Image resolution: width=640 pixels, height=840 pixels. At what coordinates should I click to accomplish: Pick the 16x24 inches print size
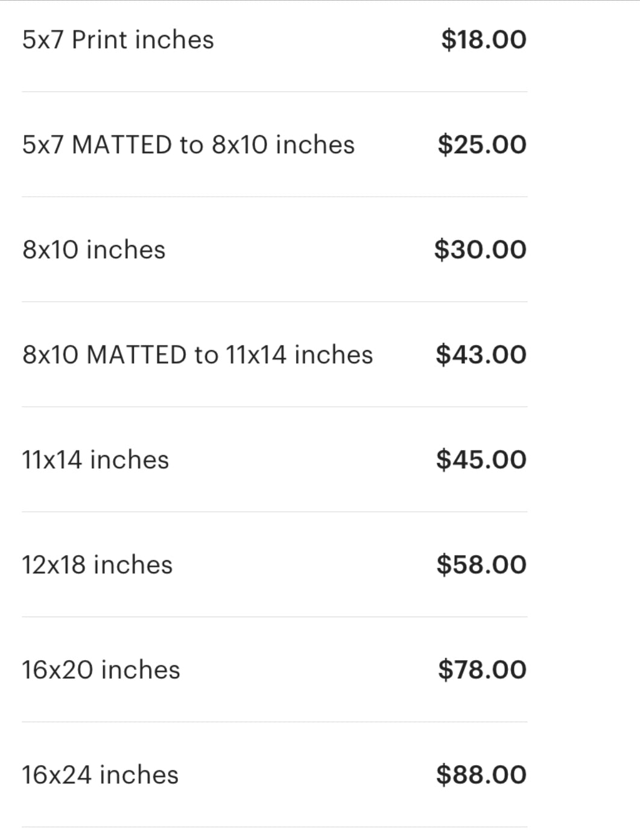coord(100,775)
